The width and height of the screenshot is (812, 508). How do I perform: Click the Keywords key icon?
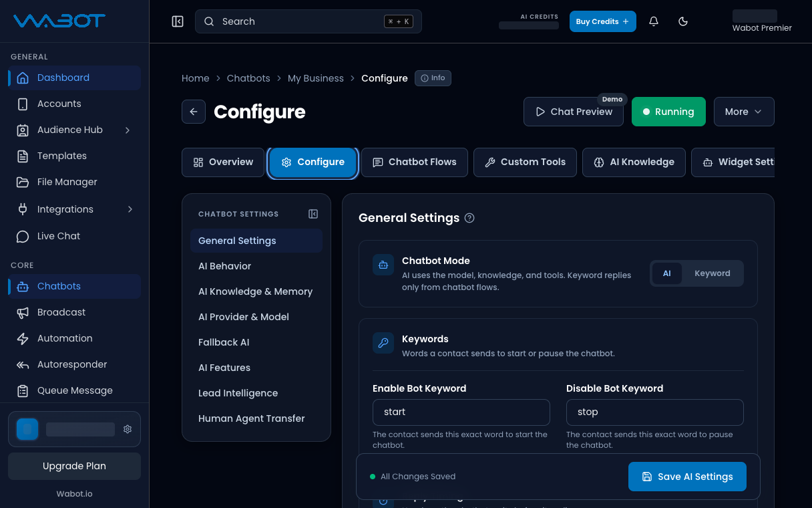pos(383,344)
